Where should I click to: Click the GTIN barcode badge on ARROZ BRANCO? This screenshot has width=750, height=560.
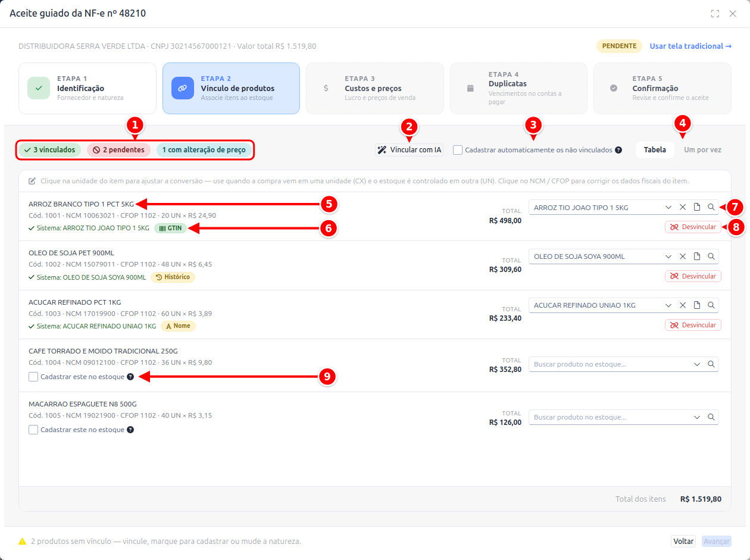tap(170, 228)
